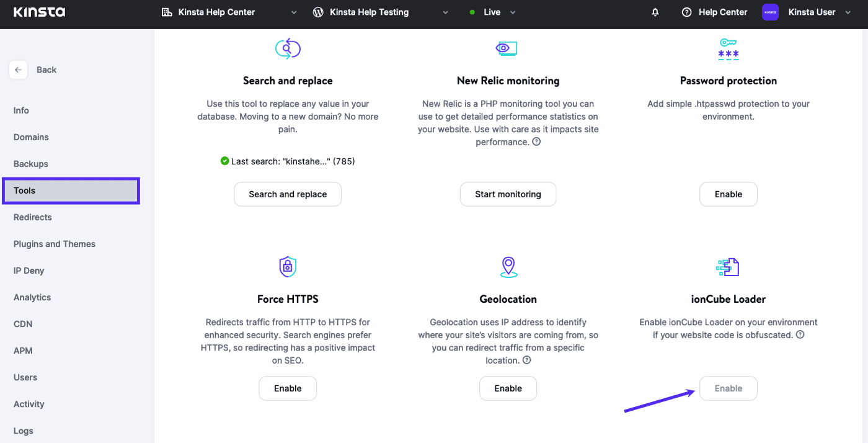The image size is (868, 443).
Task: Click the green Live status dot
Action: pyautogui.click(x=472, y=12)
